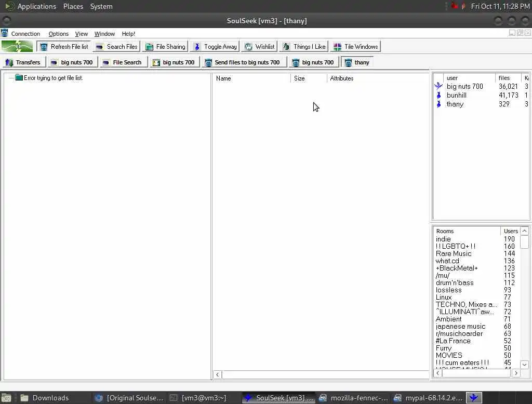
Task: Click the SoulSeek app icon in menu bar
Action: point(4,33)
